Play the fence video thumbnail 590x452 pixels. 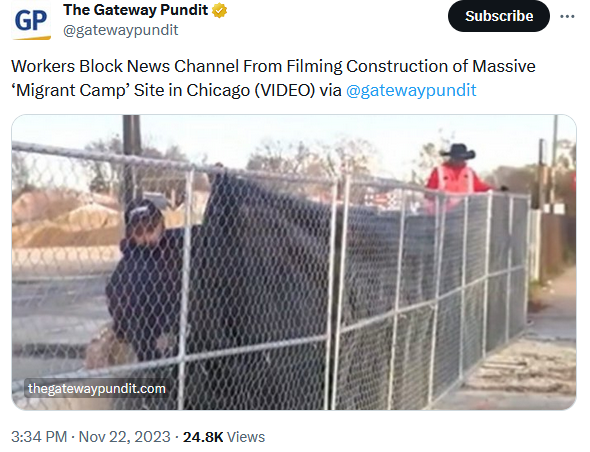294,262
